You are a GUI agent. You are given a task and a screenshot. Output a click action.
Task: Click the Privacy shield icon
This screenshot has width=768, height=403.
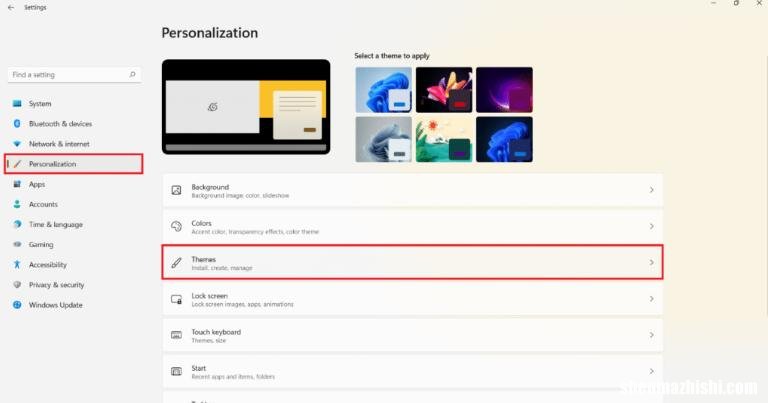coord(17,284)
